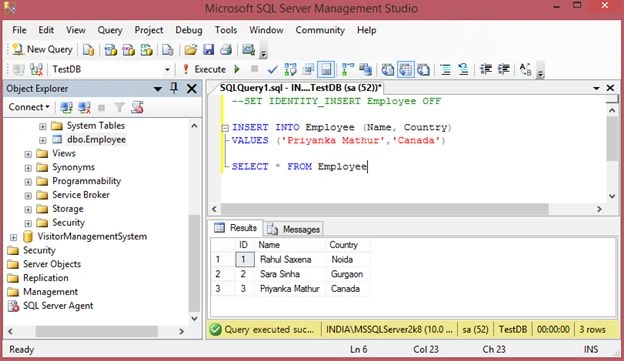
Task: Click the Parse checkmark icon in toolbar
Action: point(273,70)
